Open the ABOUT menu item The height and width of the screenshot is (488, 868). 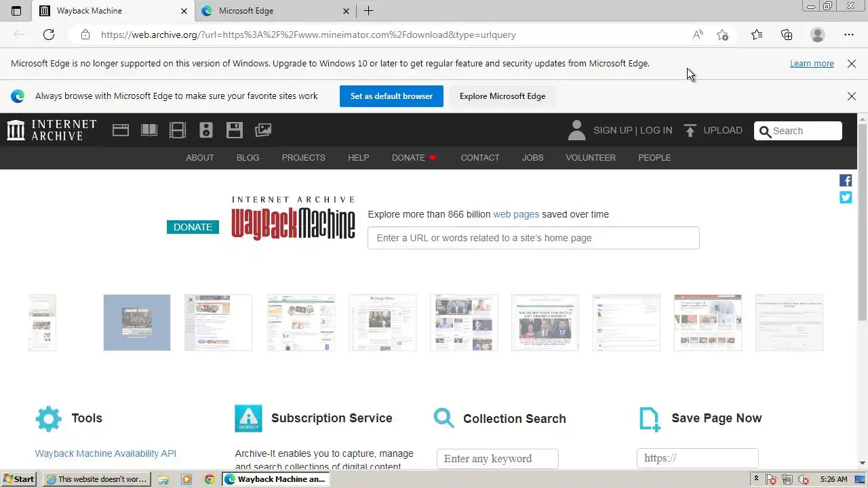200,157
